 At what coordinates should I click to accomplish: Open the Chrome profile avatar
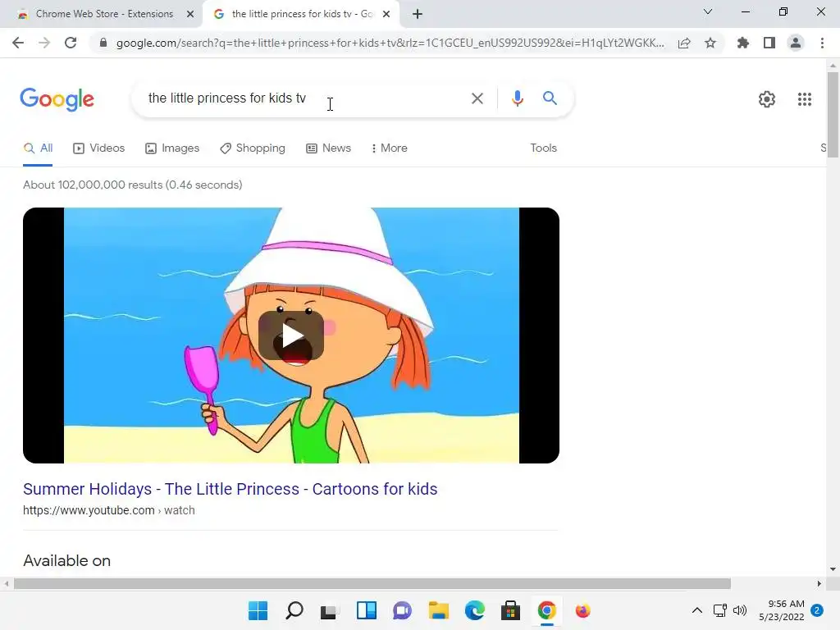pos(796,43)
